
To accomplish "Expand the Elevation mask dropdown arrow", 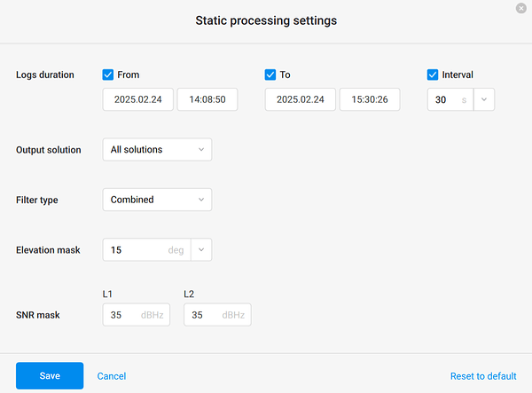I will 201,250.
